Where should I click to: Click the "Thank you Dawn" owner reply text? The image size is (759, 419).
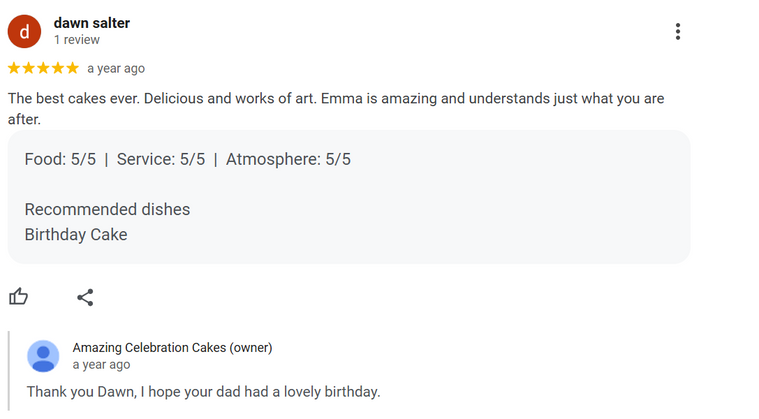click(203, 391)
